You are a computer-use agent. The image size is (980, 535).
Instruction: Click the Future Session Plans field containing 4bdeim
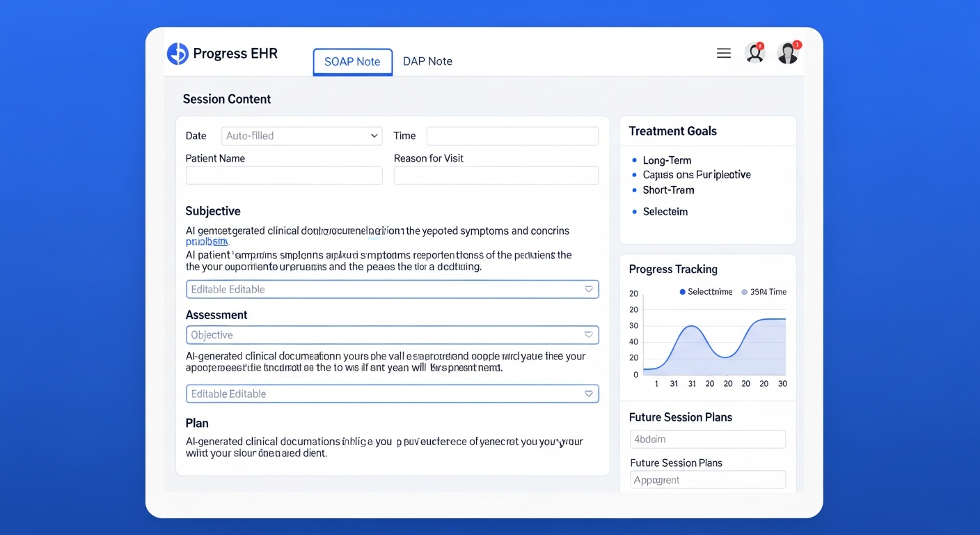pyautogui.click(x=708, y=439)
